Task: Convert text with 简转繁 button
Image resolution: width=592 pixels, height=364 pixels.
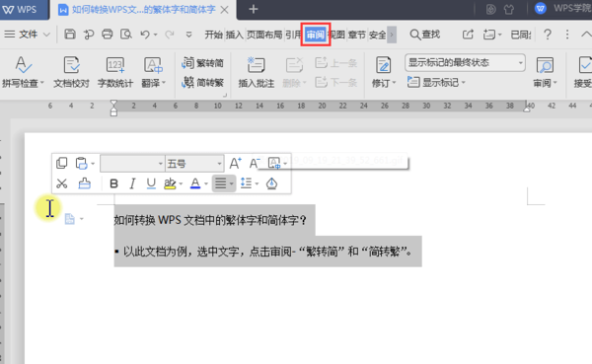Action: pyautogui.click(x=202, y=82)
